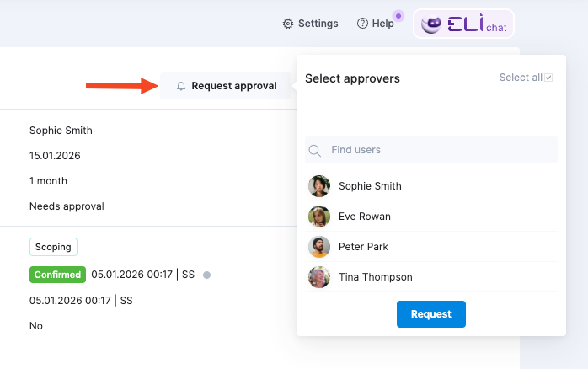Viewport: 588px width, 369px height.
Task: Open the ELI chat robot icon
Action: pyautogui.click(x=430, y=24)
